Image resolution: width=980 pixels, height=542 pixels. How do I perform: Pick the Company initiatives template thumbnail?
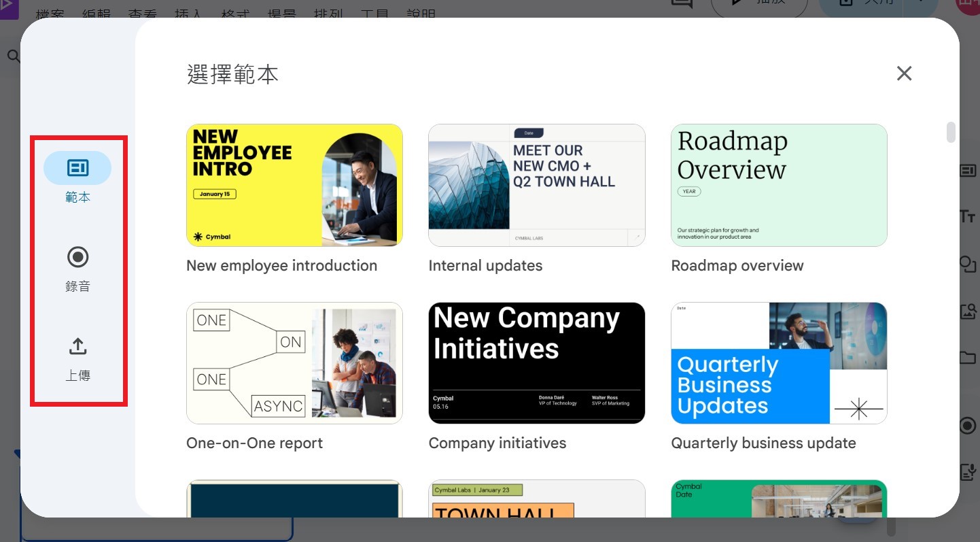pos(536,363)
